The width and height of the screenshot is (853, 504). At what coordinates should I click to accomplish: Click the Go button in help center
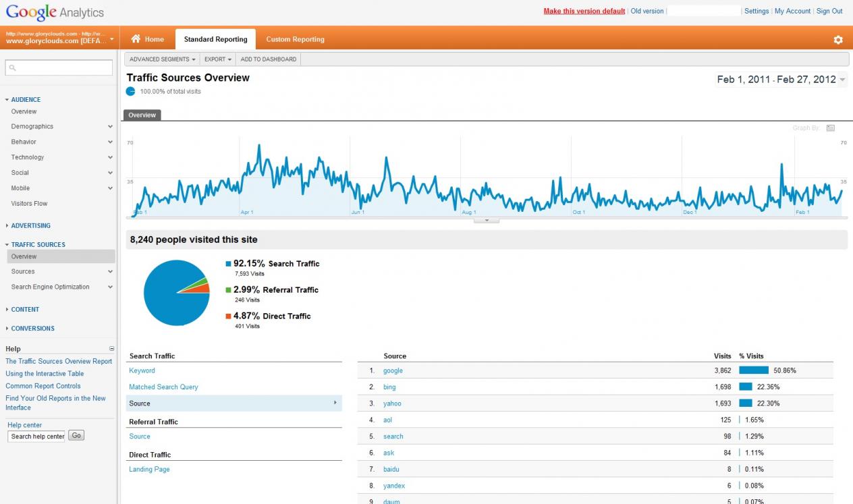click(x=76, y=436)
